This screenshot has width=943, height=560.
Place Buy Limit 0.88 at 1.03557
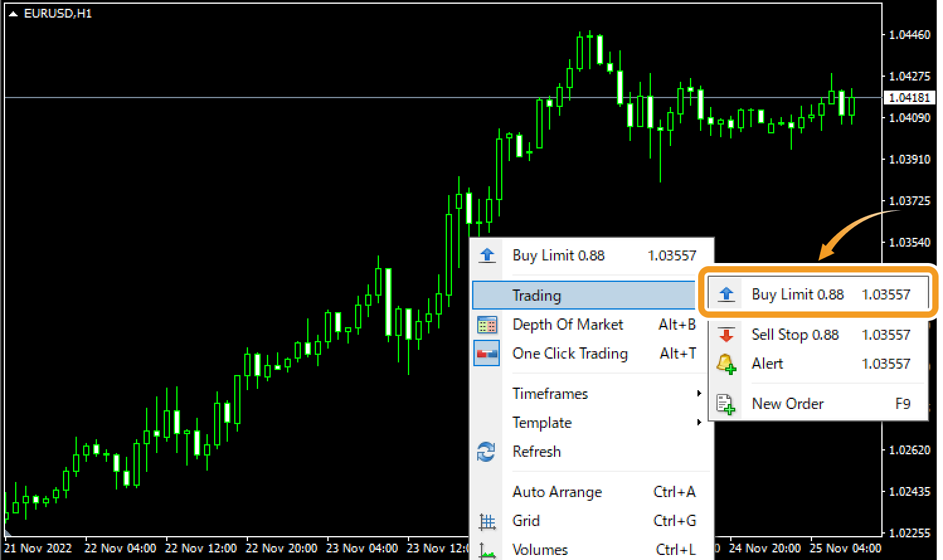click(x=798, y=293)
